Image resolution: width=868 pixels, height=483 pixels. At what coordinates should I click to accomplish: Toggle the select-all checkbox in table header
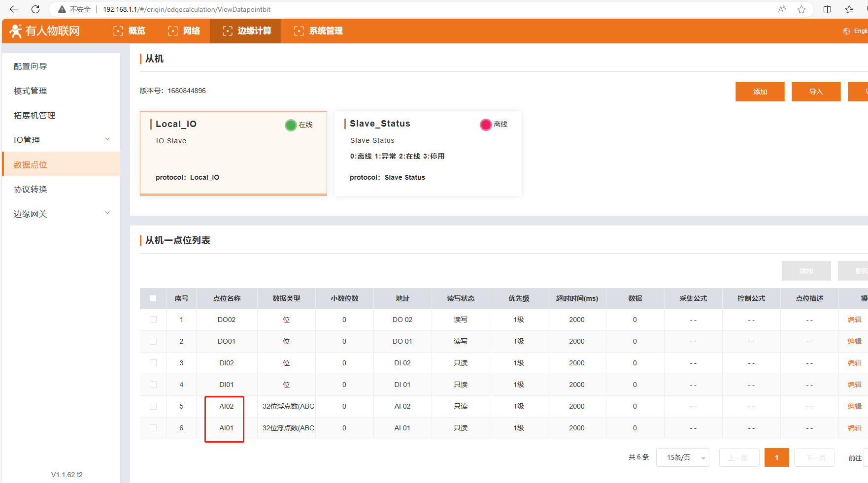[153, 298]
